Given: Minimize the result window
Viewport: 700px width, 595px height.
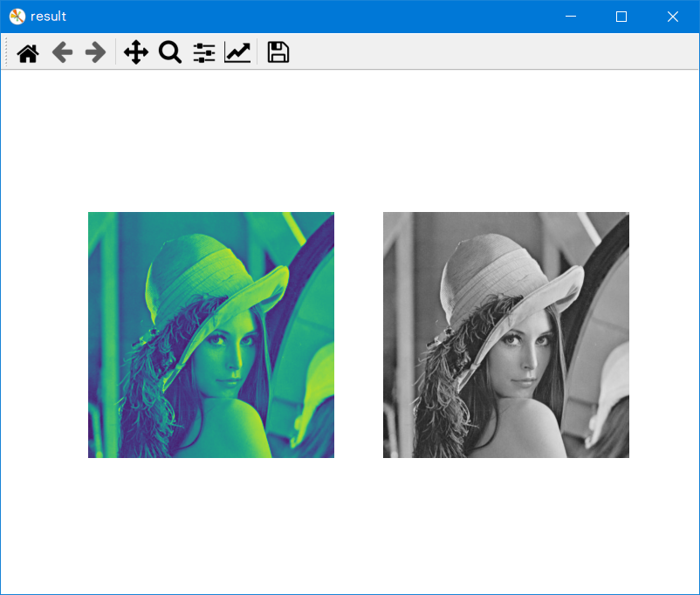Looking at the screenshot, I should pos(571,17).
